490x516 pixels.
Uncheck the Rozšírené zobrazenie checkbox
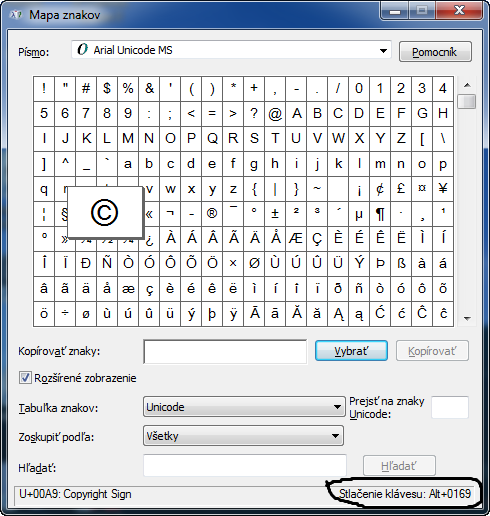(25, 378)
